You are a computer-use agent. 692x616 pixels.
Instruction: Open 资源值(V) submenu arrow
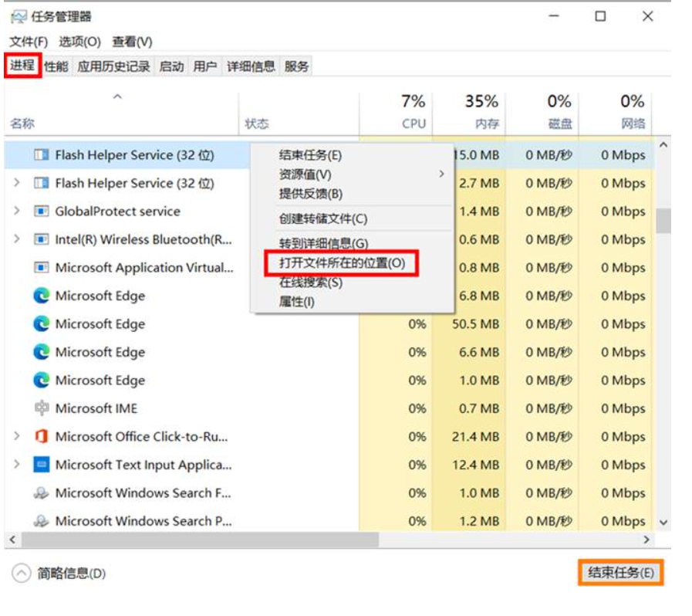pyautogui.click(x=441, y=174)
